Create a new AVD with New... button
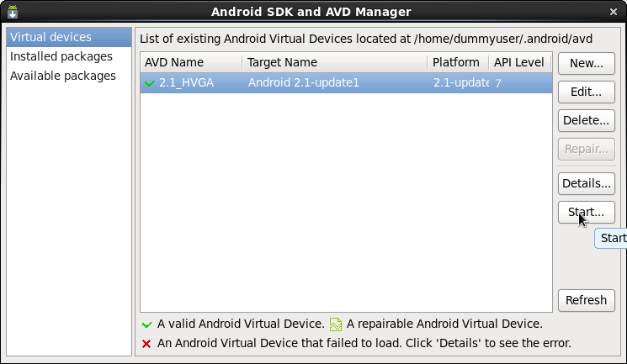The height and width of the screenshot is (364, 627). click(587, 63)
